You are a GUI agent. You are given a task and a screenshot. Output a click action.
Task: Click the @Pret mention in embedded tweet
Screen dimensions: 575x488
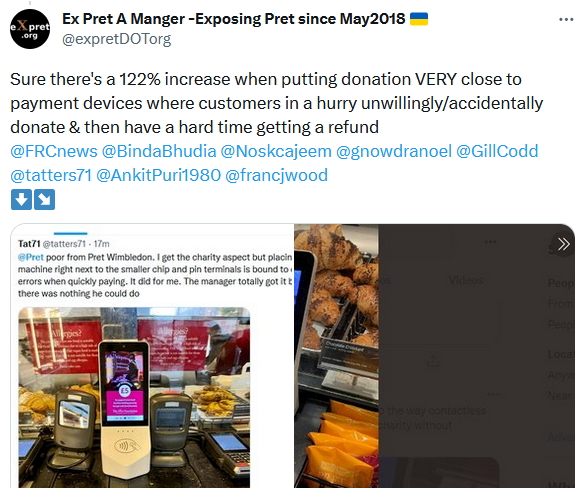31,257
